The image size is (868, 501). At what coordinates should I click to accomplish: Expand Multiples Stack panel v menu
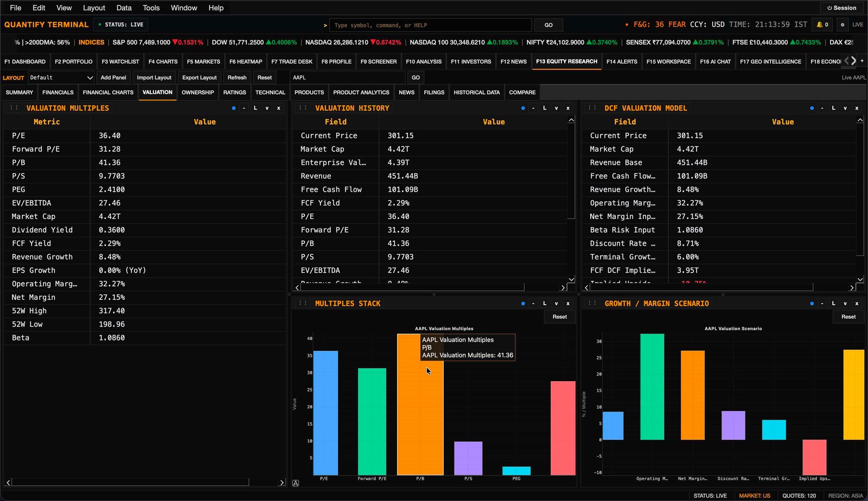click(x=556, y=304)
